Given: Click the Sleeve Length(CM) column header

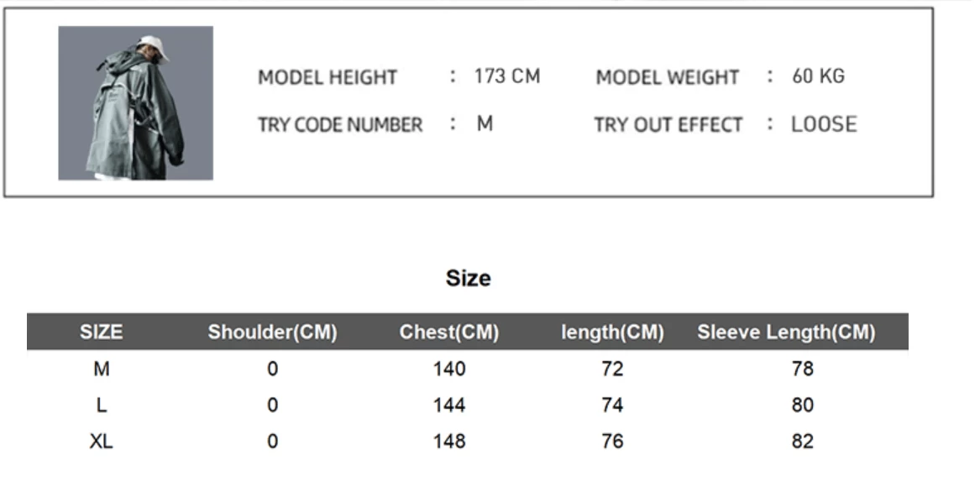Looking at the screenshot, I should tap(786, 332).
